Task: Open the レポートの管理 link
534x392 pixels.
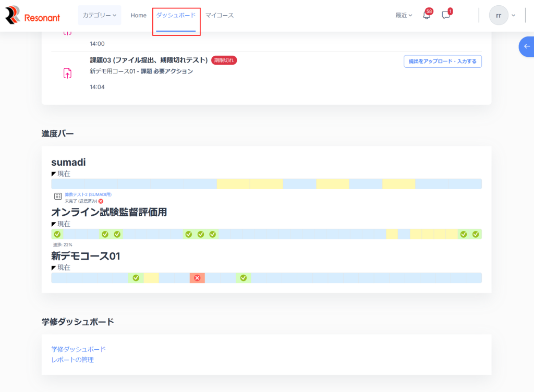Action: (72, 360)
